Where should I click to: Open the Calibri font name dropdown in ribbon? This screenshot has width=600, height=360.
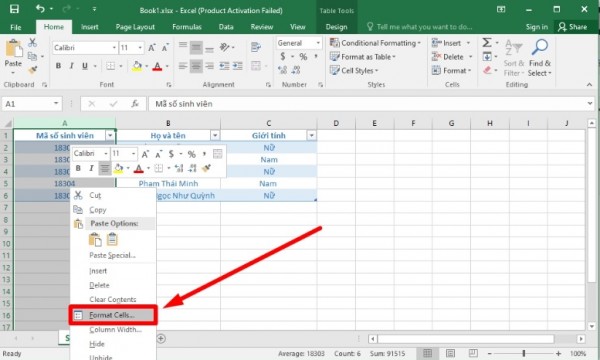[x=114, y=48]
